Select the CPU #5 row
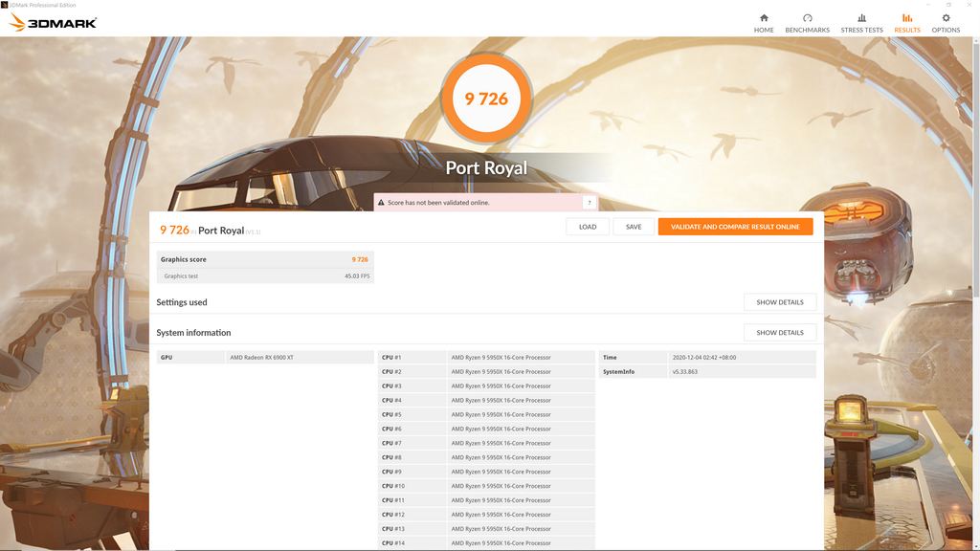The width and height of the screenshot is (980, 551). tap(486, 415)
